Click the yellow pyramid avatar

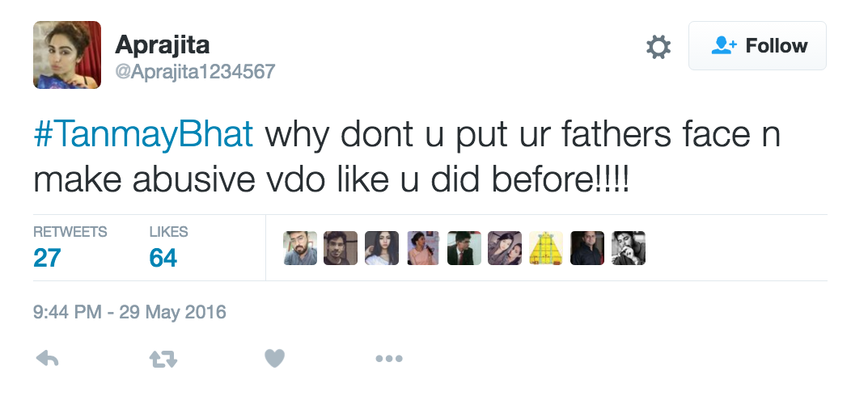546,249
